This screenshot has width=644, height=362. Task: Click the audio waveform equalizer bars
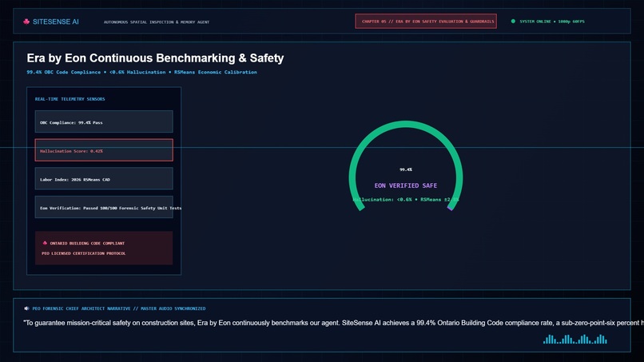point(575,339)
